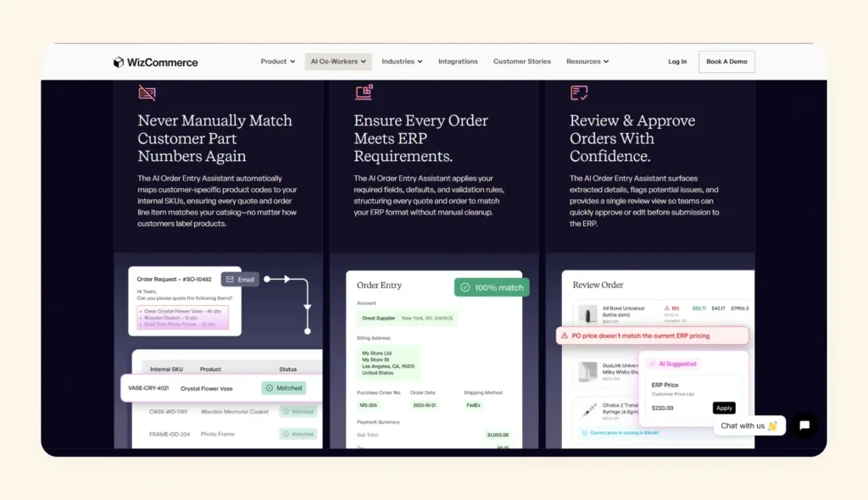The height and width of the screenshot is (500, 868).
Task: Click the Apply button in ERP Price card
Action: tap(724, 408)
